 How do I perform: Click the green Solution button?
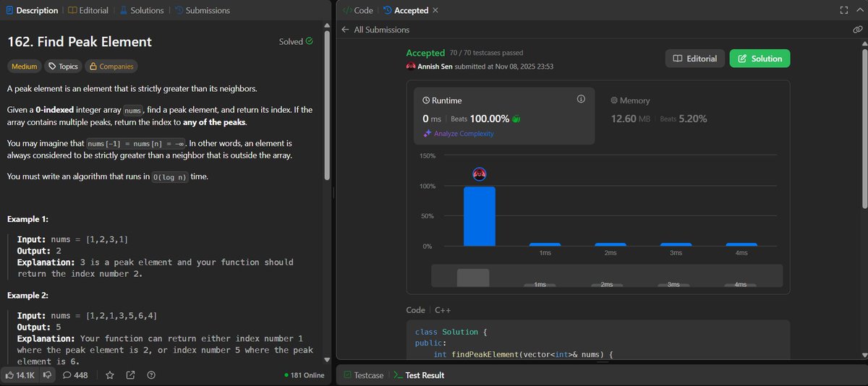(x=759, y=59)
